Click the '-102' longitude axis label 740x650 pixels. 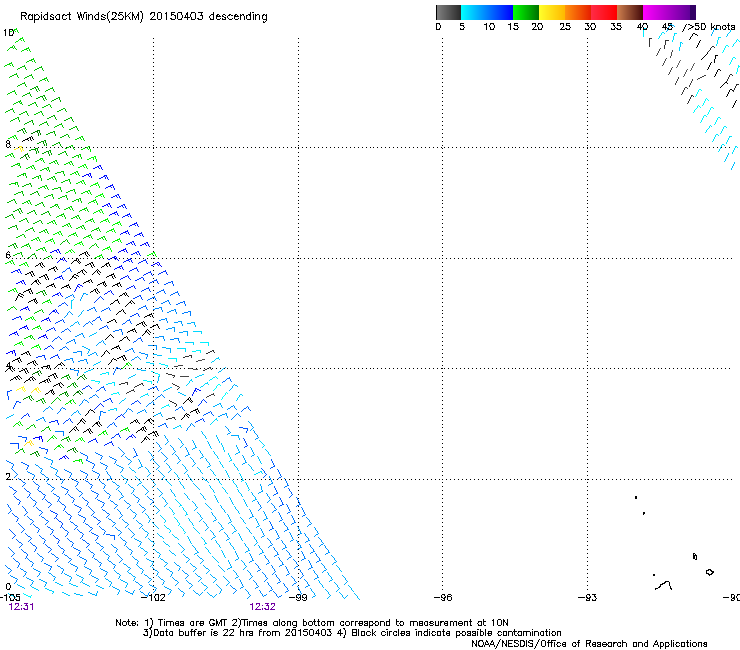153,597
